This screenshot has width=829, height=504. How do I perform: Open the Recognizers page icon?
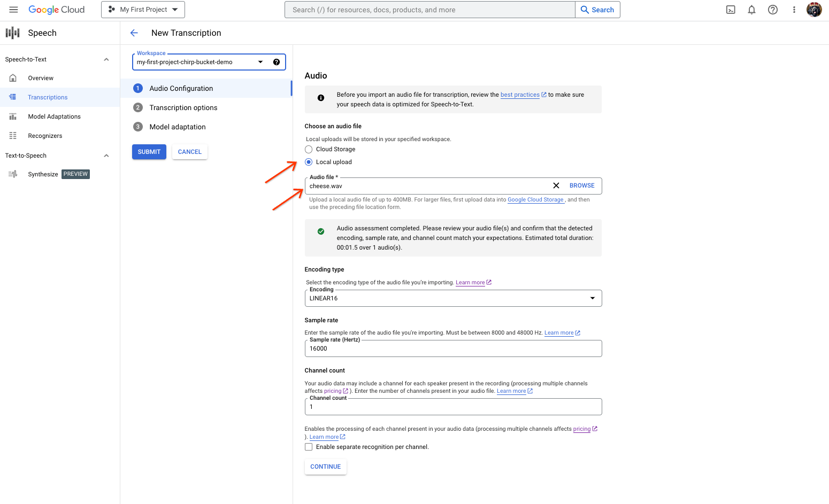(x=12, y=135)
